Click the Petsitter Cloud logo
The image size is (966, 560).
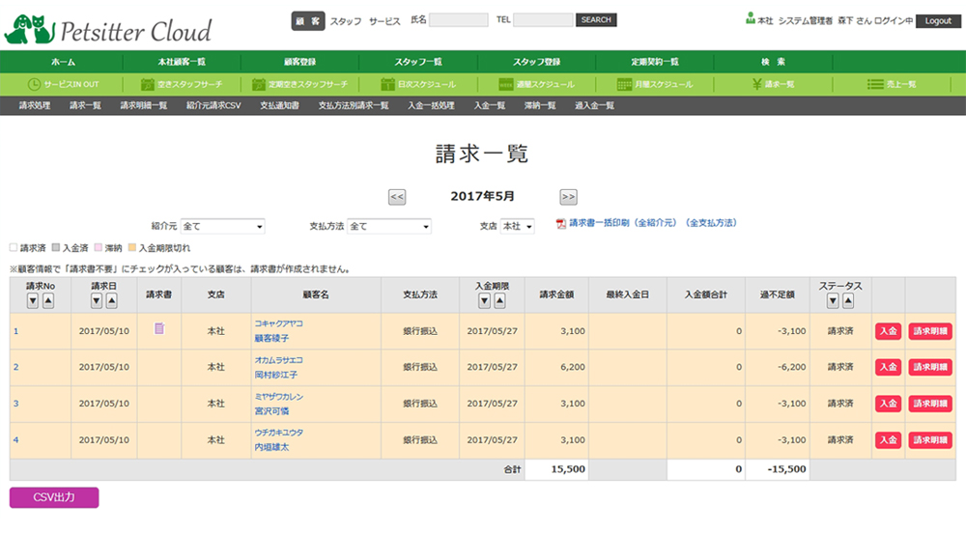click(108, 30)
